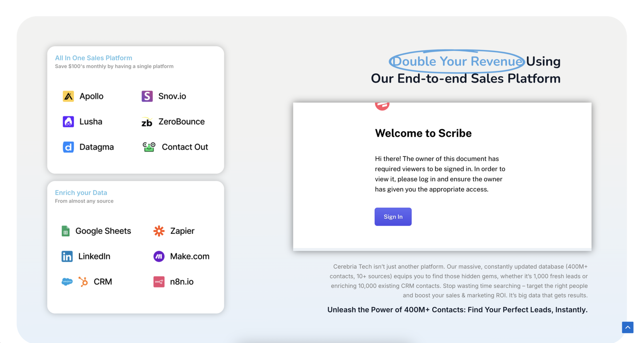Click the Apollo logo icon
644x343 pixels.
point(68,96)
